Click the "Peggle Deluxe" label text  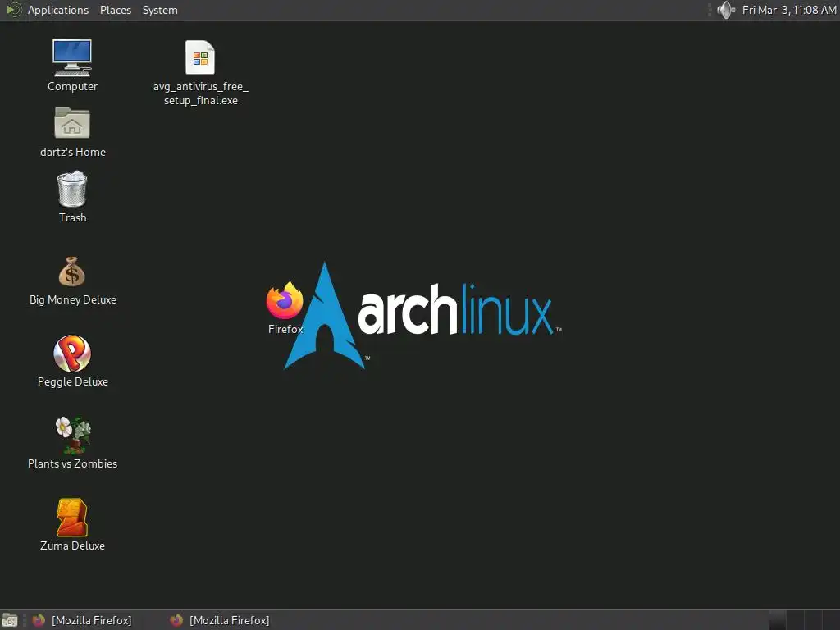point(72,382)
